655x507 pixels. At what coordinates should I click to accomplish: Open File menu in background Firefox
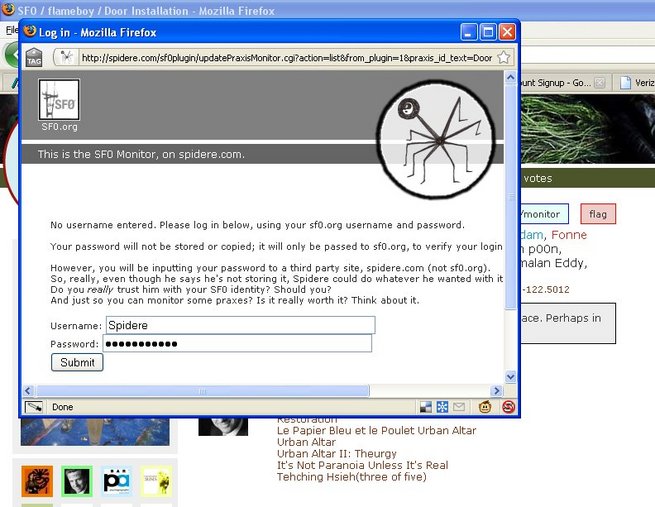11,30
